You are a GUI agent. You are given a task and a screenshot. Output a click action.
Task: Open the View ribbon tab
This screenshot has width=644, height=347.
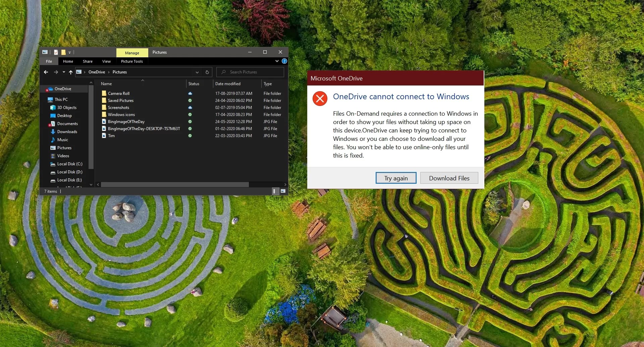106,61
